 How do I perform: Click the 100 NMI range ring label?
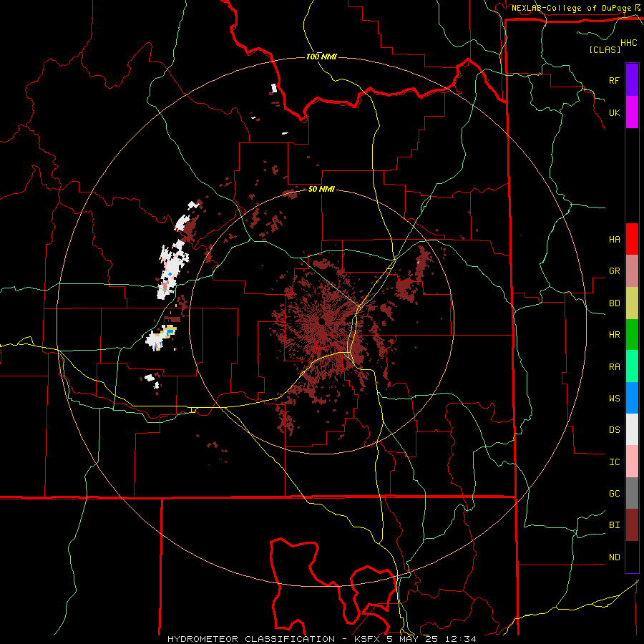(x=321, y=57)
